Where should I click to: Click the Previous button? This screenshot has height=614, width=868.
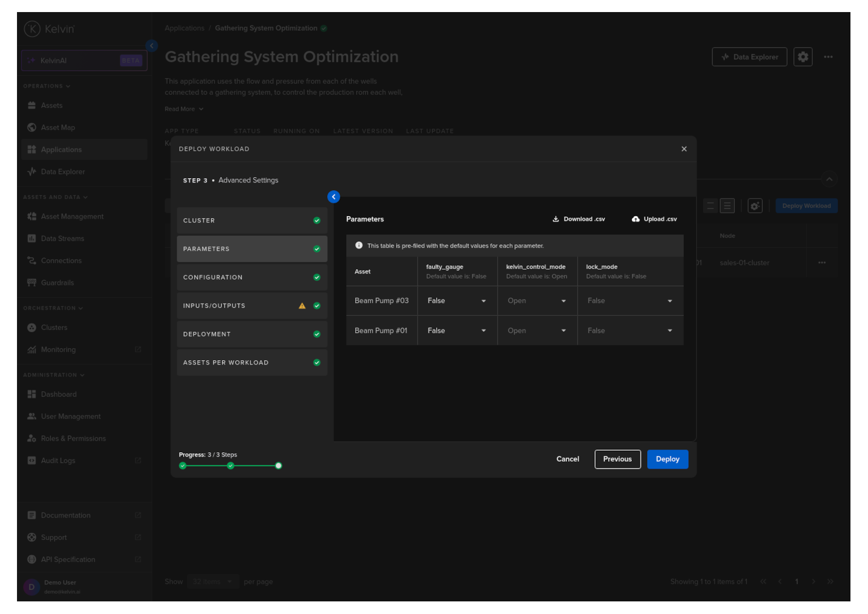click(x=617, y=459)
